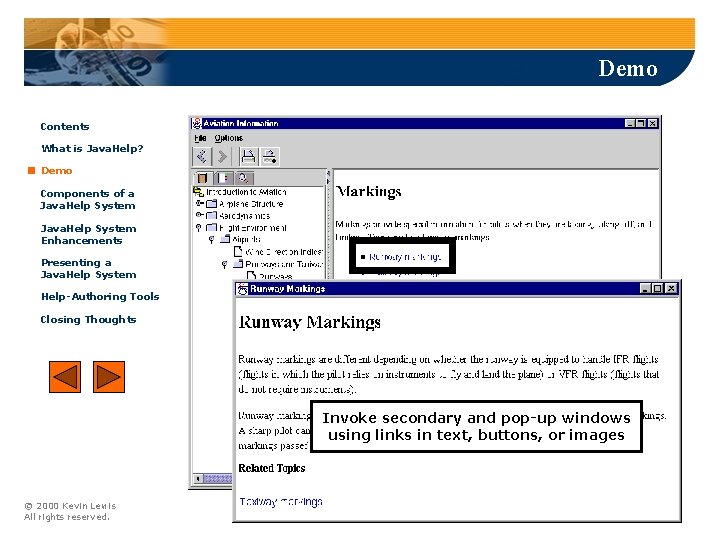
Task: Follow the Runway markings link
Action: tap(405, 257)
